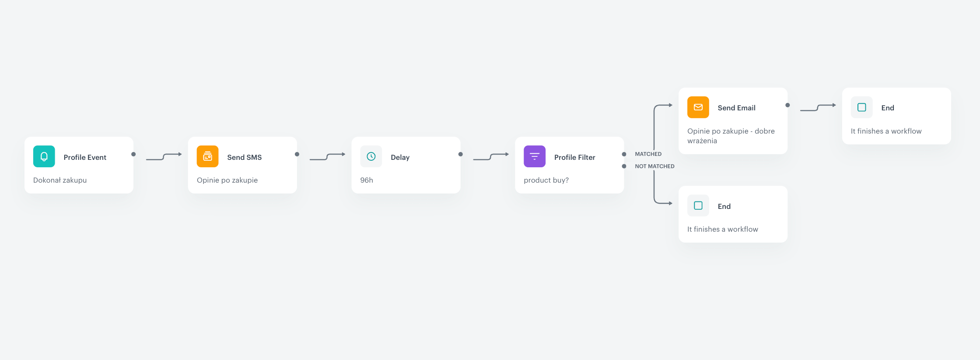Click the arrow connecting Delay to Profile Filter
This screenshot has width=980, height=360.
pos(491,157)
